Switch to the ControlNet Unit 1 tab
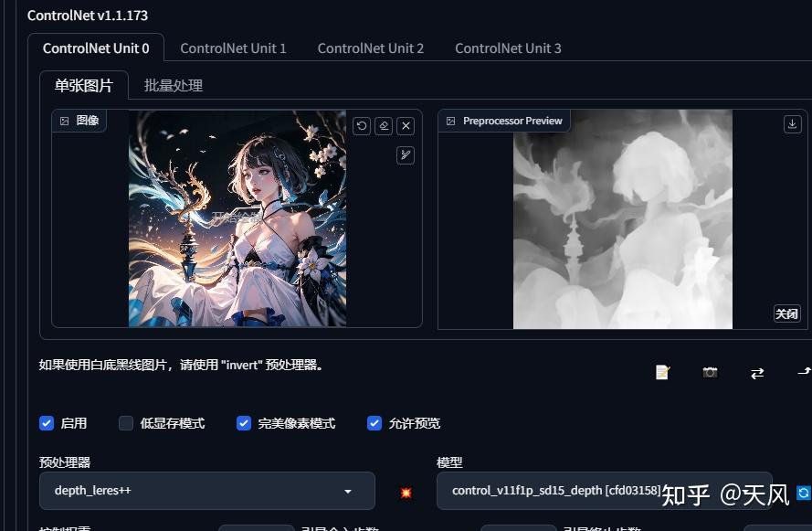Screen dimensions: 812x531 click(233, 48)
